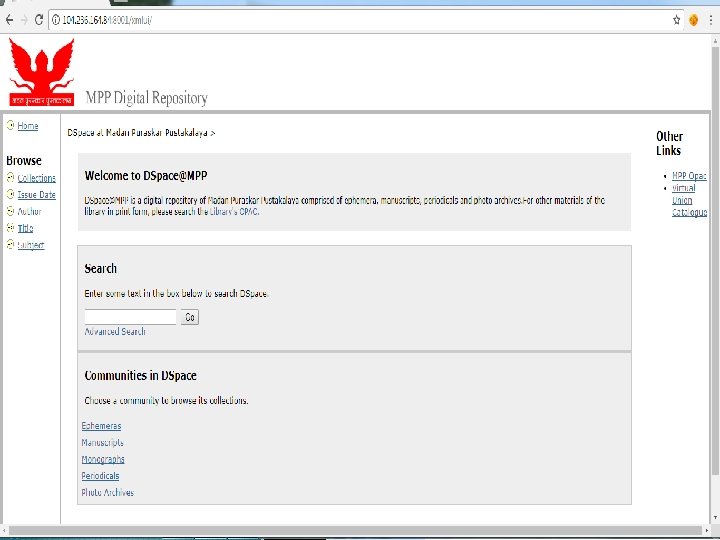Viewport: 720px width, 540px height.
Task: Open the Home link in sidebar
Action: [28, 125]
